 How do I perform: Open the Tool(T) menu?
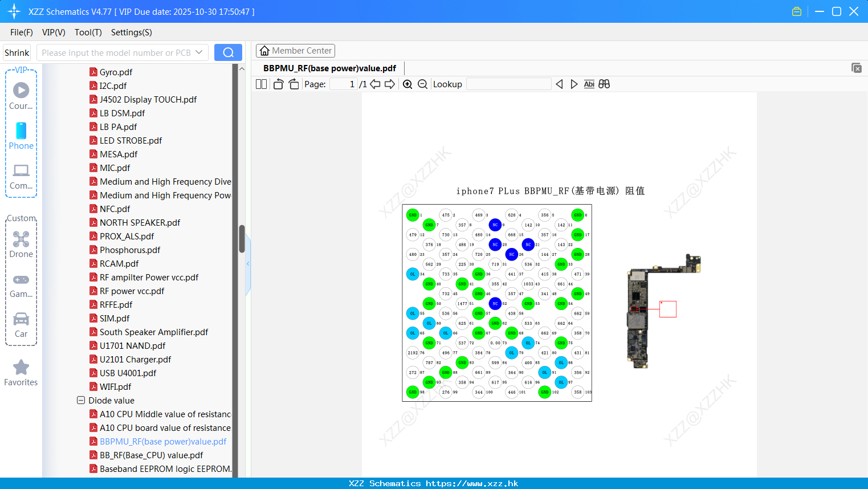tap(88, 32)
